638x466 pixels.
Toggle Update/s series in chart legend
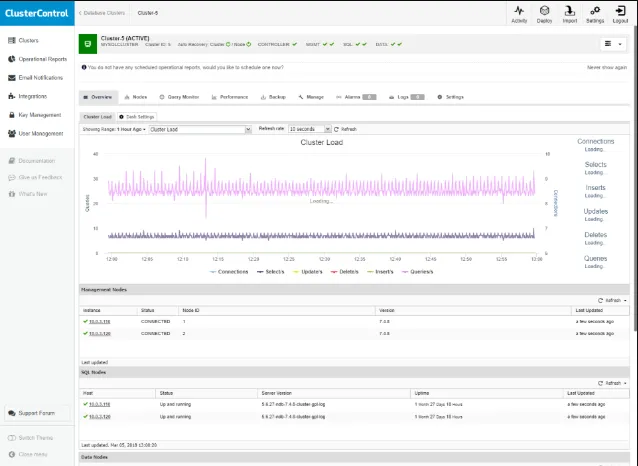click(308, 272)
